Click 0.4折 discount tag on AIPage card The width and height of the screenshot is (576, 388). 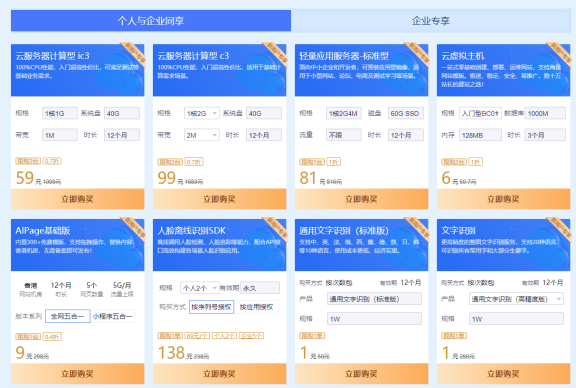[x=52, y=336]
